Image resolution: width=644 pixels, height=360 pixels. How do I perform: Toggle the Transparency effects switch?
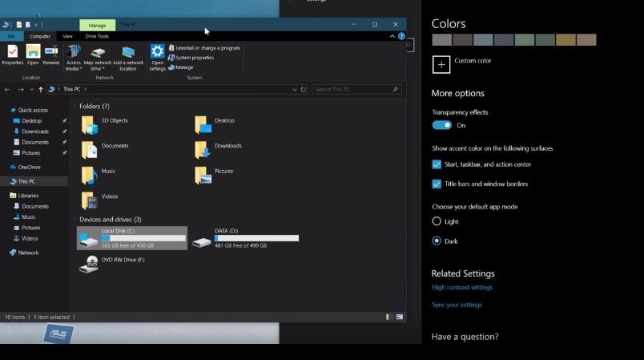[x=442, y=125]
